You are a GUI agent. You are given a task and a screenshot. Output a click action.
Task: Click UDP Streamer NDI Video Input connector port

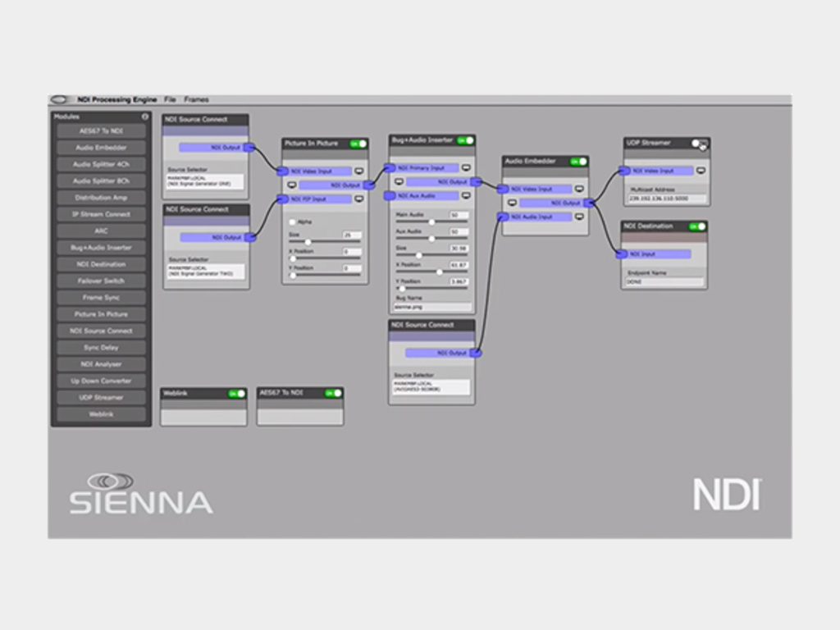point(624,171)
